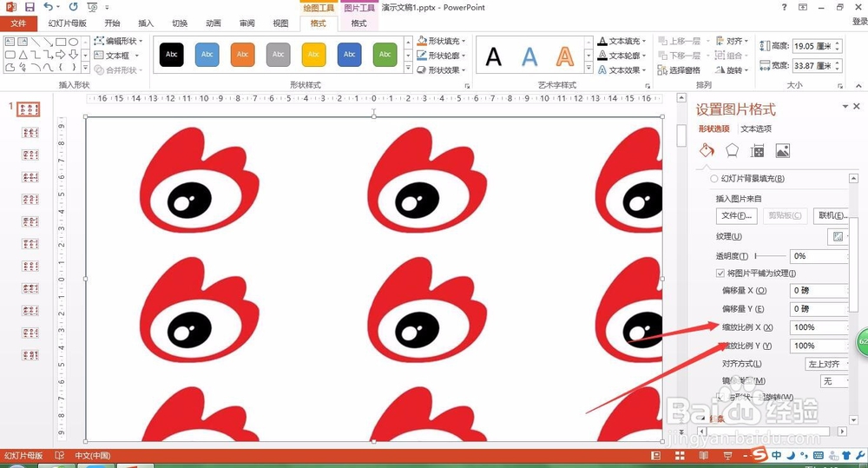Screen dimensions: 868x468
Task: Open the 文件 tab
Action: 18,23
